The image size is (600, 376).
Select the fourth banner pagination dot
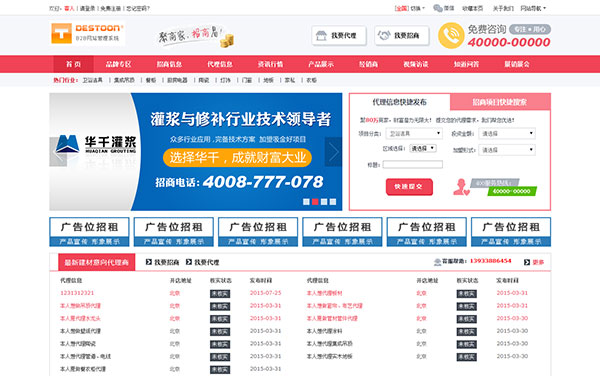(333, 202)
